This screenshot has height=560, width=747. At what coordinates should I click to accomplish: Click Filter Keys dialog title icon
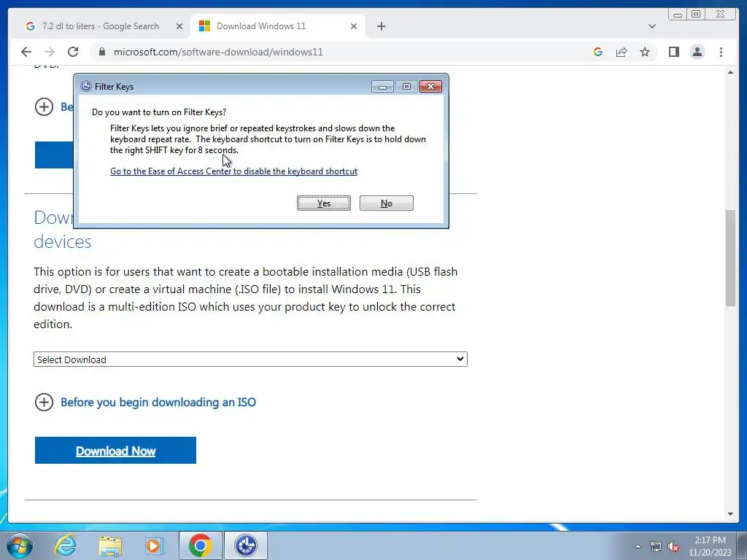tap(86, 86)
